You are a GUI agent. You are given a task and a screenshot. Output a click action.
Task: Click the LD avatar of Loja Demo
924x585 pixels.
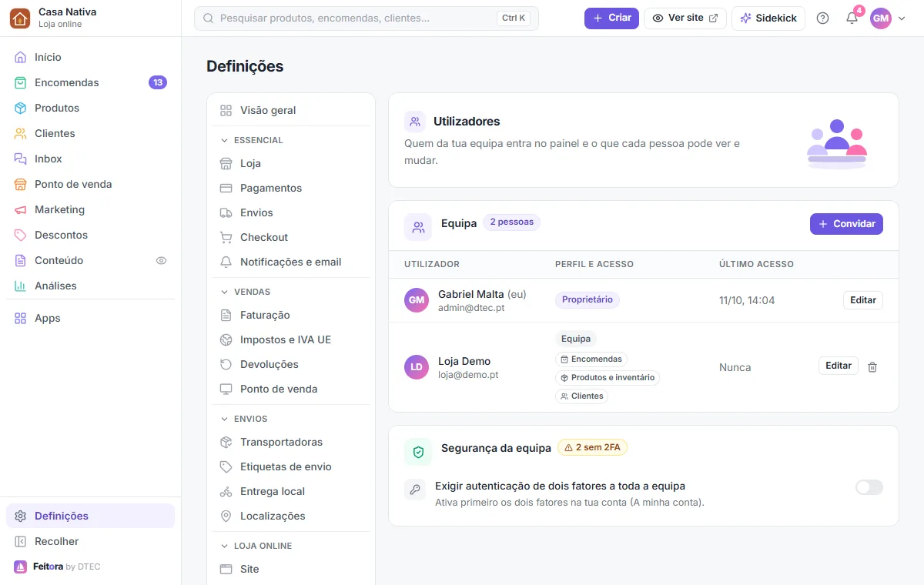(x=417, y=367)
